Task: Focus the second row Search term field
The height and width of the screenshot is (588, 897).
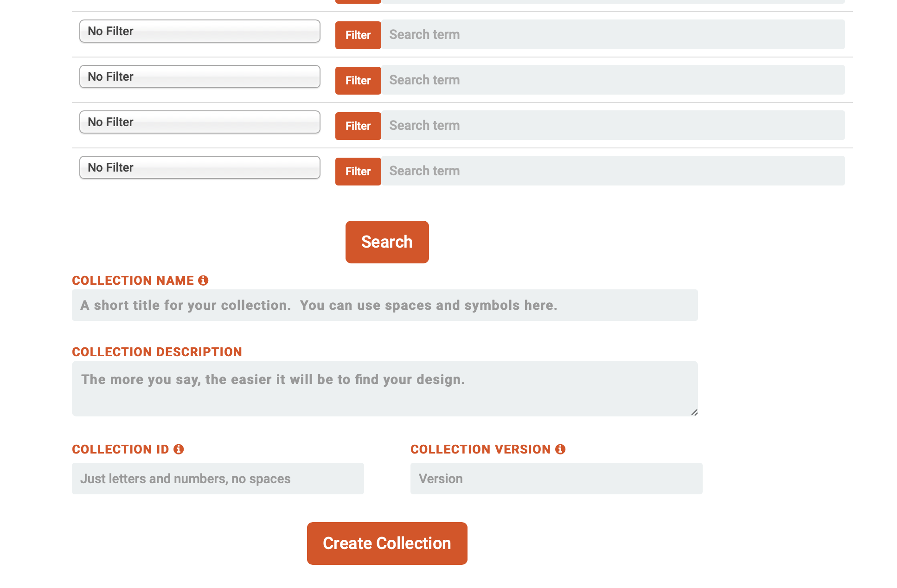Action: 612,80
